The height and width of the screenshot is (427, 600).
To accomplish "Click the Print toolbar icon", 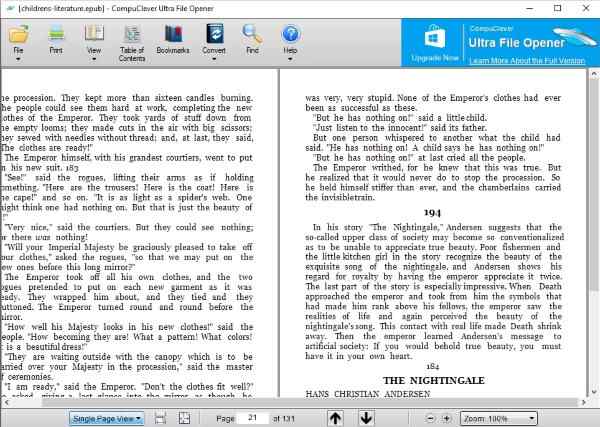I will (56, 34).
